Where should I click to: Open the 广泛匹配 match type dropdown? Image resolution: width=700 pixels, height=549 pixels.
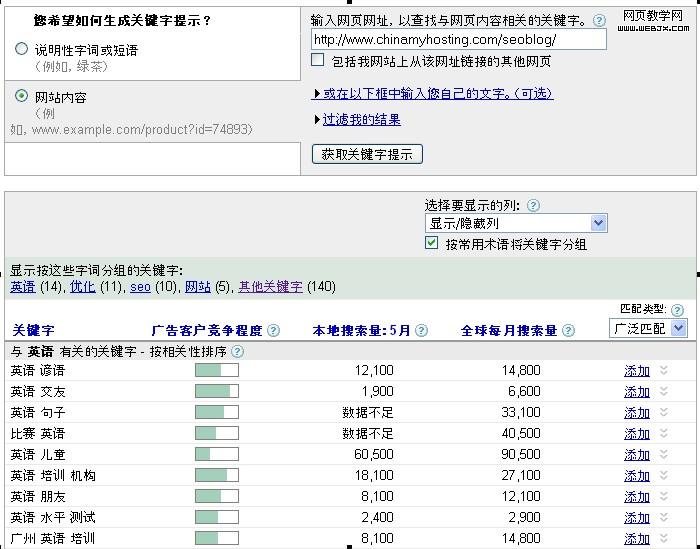648,328
